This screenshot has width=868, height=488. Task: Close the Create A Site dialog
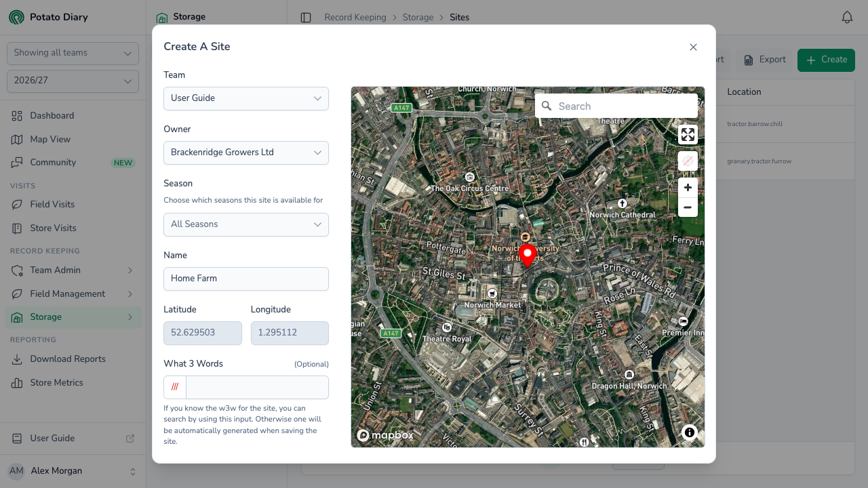point(693,47)
